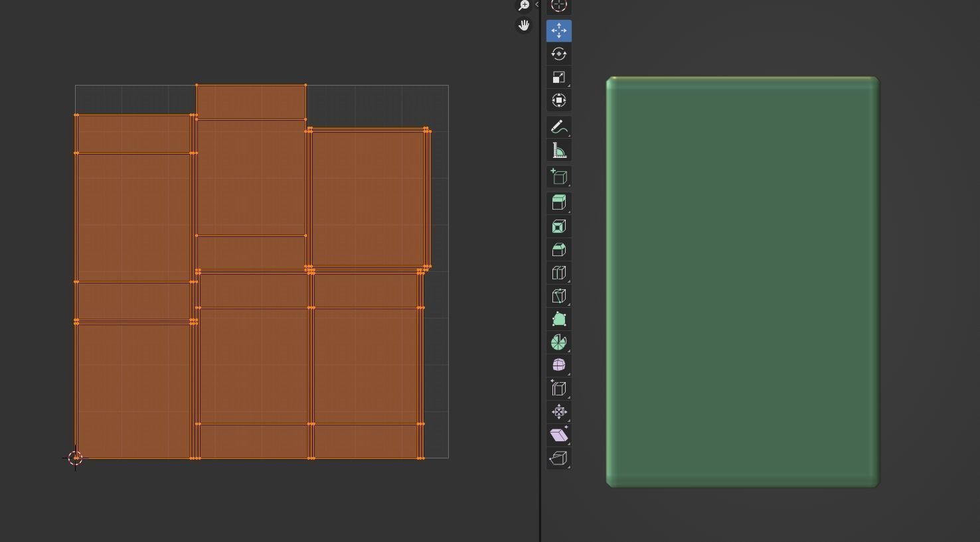Select the Shrink/Fatten tool
This screenshot has height=542, width=980.
[558, 412]
